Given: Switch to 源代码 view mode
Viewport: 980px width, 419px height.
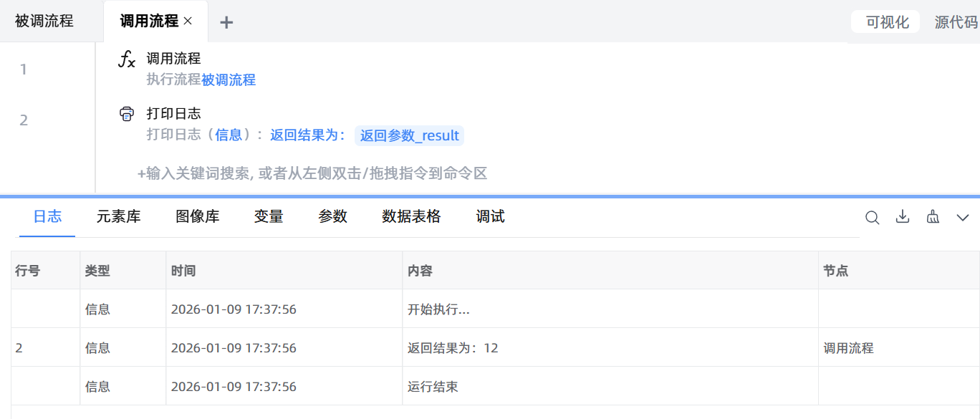Looking at the screenshot, I should pos(956,22).
